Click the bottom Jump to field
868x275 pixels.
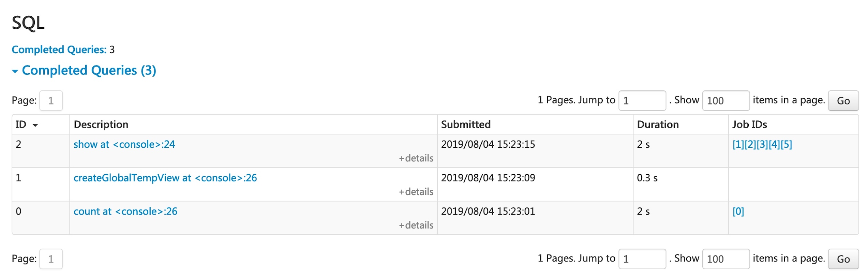click(x=642, y=259)
